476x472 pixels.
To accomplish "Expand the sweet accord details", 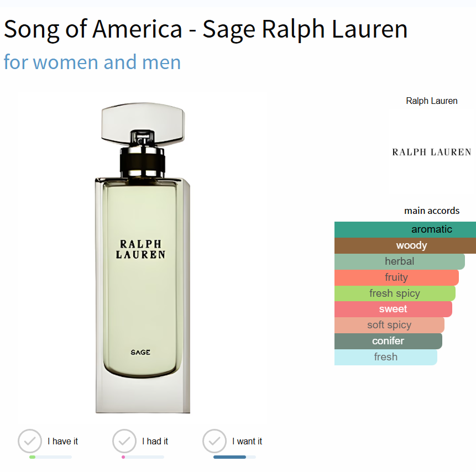I will (x=393, y=309).
